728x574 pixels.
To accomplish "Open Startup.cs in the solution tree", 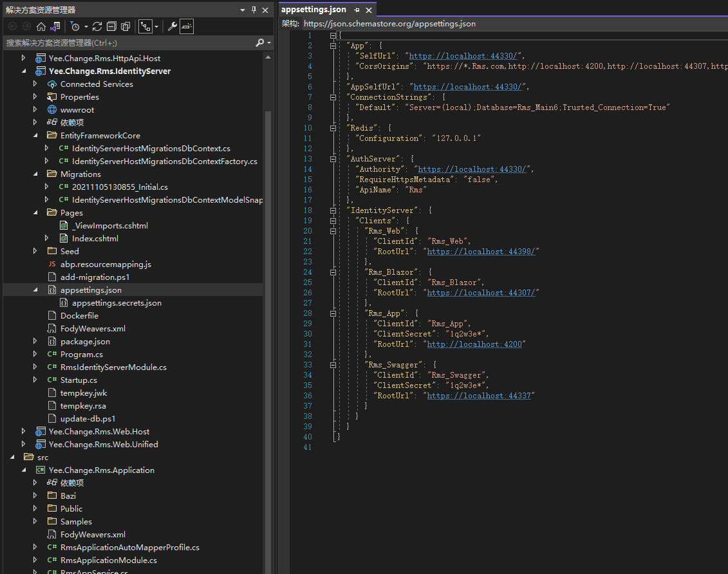I will (x=79, y=380).
